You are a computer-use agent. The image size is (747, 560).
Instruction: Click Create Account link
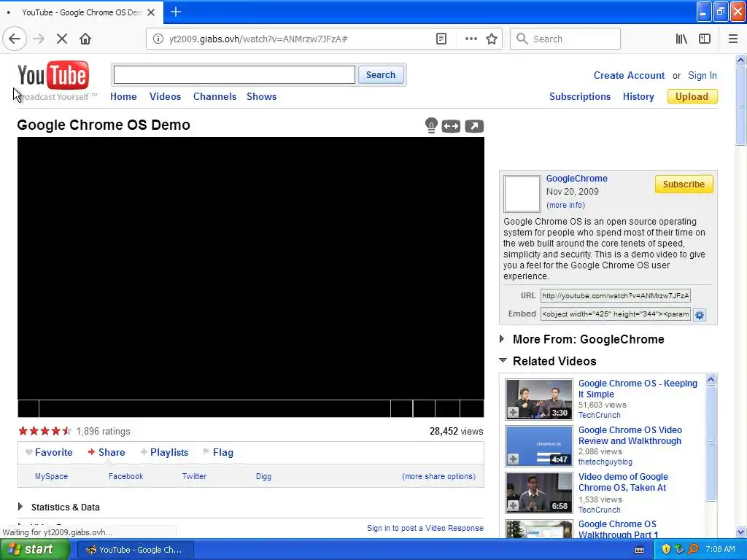click(629, 75)
